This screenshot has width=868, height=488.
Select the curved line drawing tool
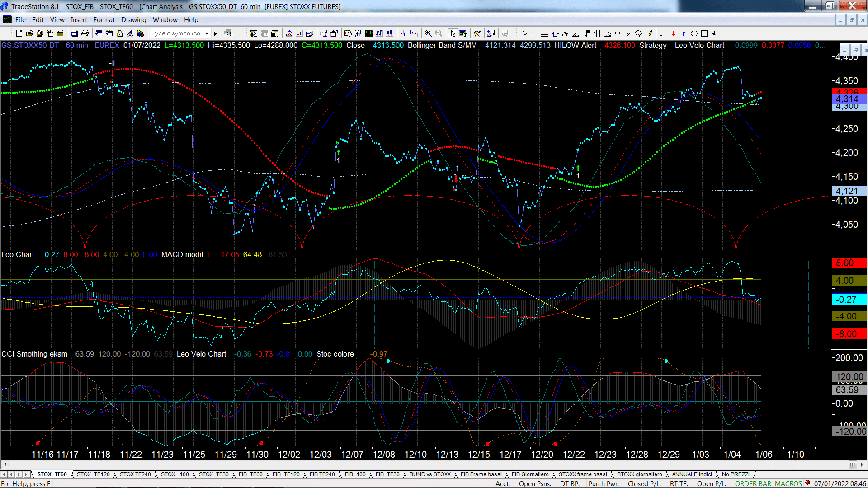[663, 33]
